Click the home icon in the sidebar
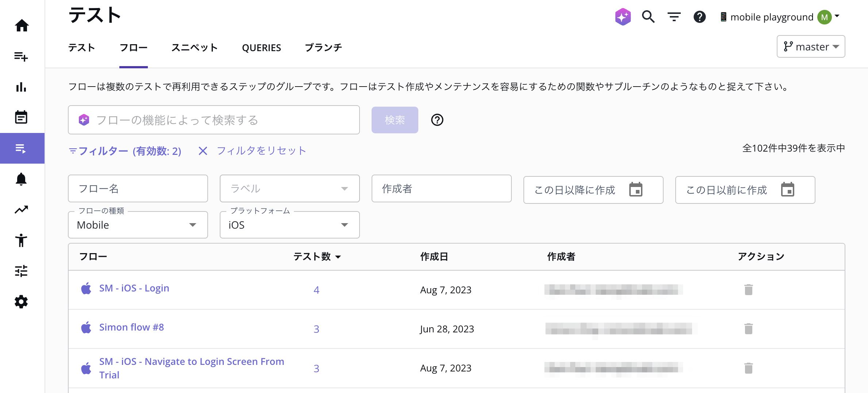The width and height of the screenshot is (868, 393). pyautogui.click(x=22, y=26)
